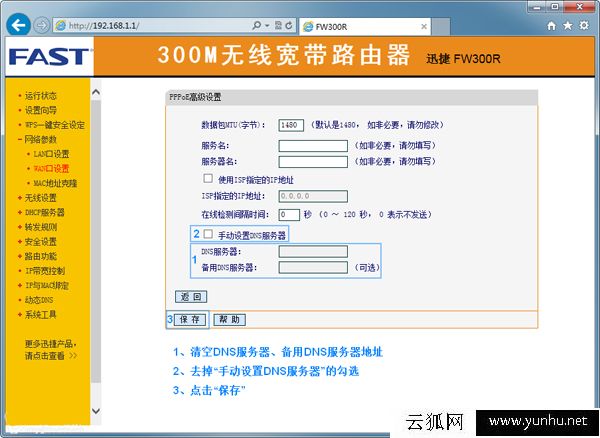Click the compatibility view icon in address bar
Viewport: 600px width, 438px height.
pos(279,26)
